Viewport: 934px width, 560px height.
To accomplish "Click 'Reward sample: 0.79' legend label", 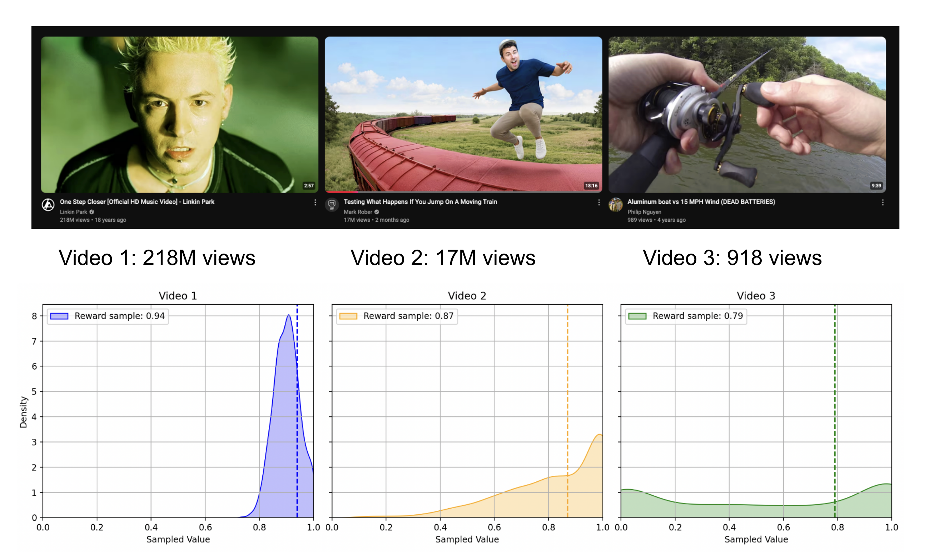I will point(698,316).
